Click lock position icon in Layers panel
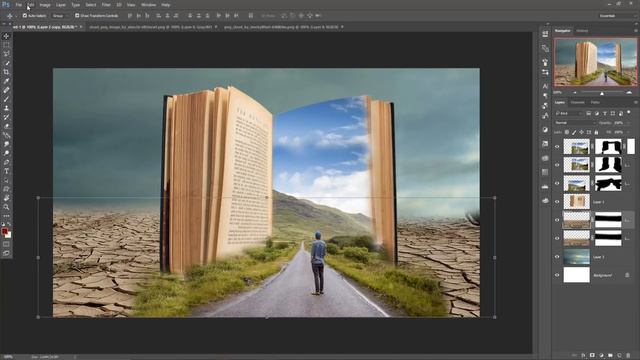The image size is (640, 360). pyautogui.click(x=581, y=132)
